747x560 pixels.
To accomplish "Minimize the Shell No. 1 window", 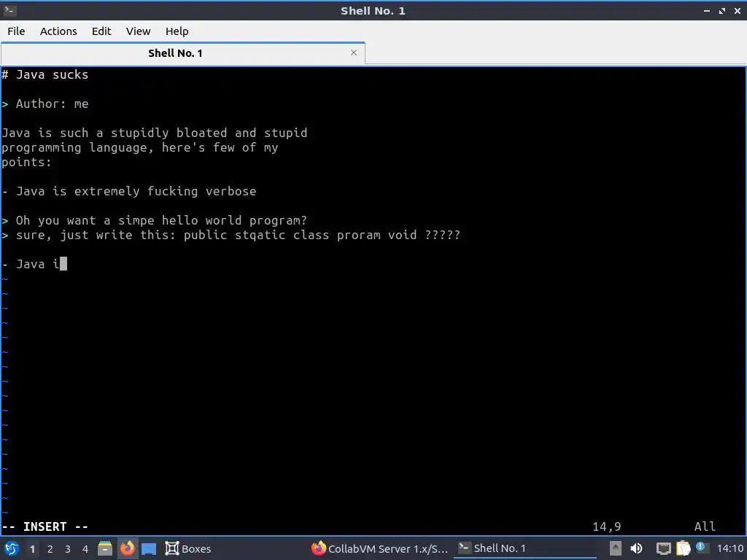I will pyautogui.click(x=706, y=10).
